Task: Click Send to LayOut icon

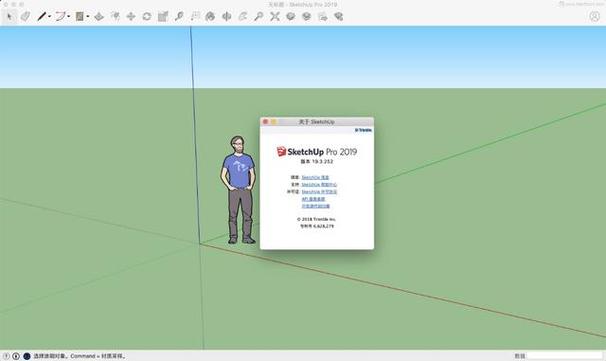Action: (x=322, y=17)
